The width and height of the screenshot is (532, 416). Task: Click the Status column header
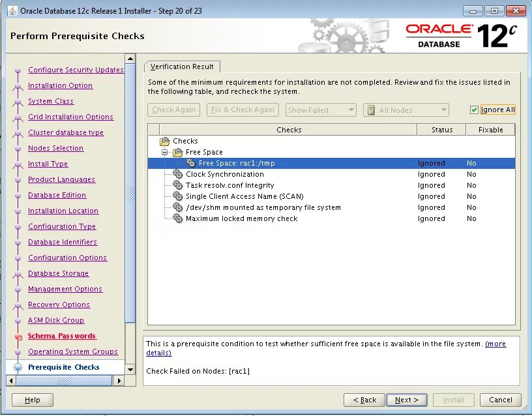(442, 130)
